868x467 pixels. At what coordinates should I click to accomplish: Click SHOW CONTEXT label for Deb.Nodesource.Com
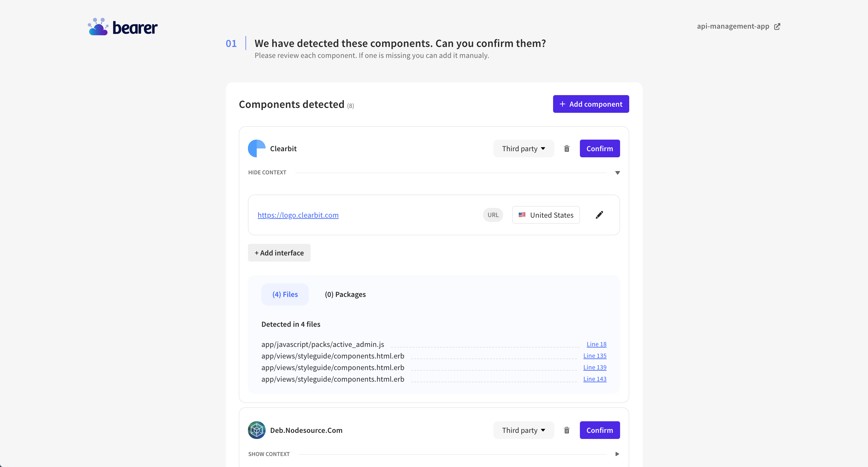click(x=269, y=454)
